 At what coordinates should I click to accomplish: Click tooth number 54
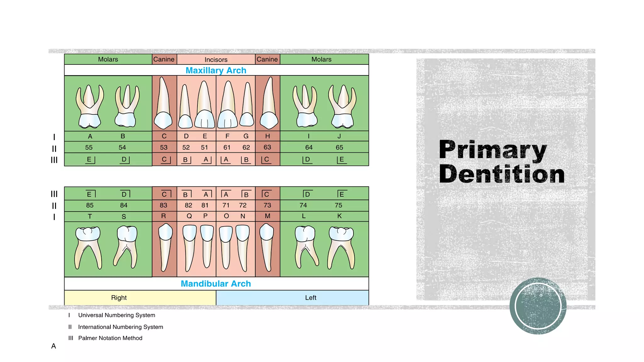(x=122, y=147)
